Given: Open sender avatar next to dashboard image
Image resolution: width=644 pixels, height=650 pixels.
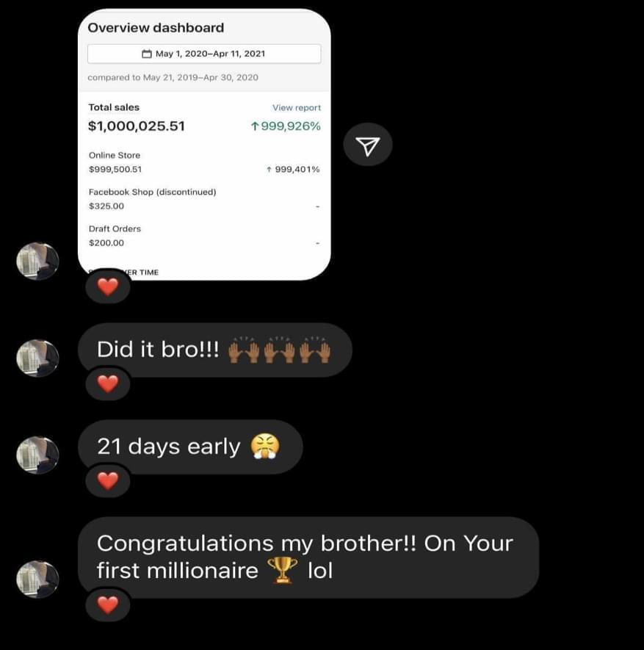Looking at the screenshot, I should pos(37,261).
